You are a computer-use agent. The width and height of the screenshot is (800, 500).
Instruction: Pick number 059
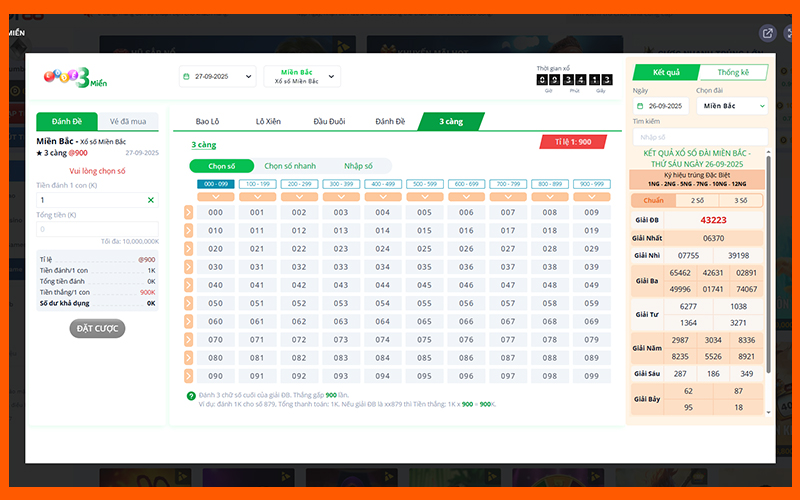592,303
